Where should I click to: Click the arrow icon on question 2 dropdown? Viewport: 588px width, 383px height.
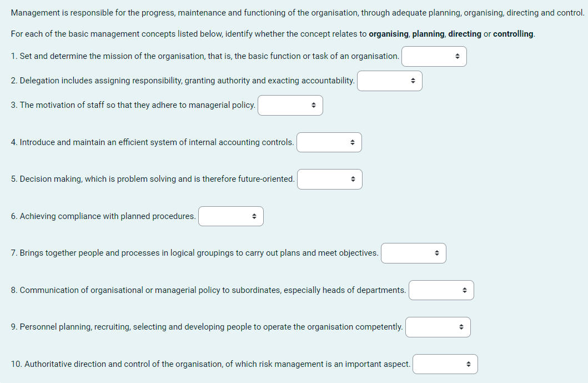(413, 81)
